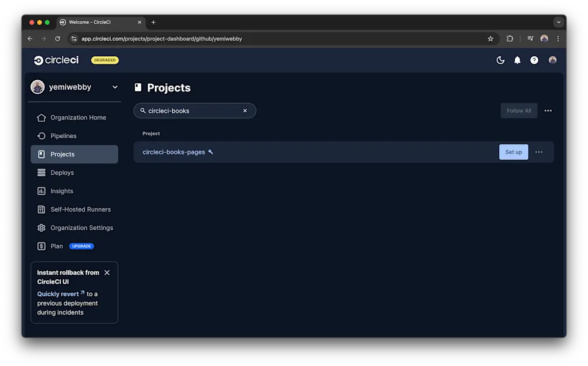Follow the Quickly revert link
588x366 pixels.
(x=57, y=293)
